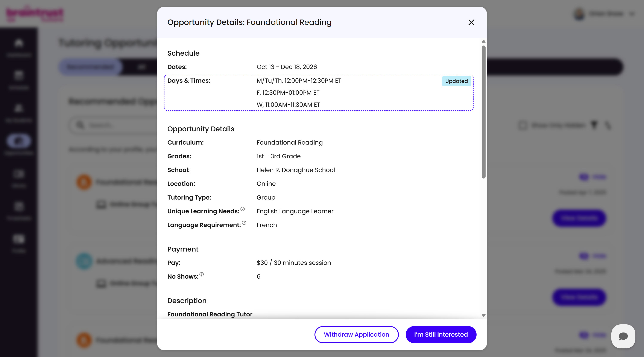Click the No Shows value 6
The height and width of the screenshot is (357, 644).
click(258, 276)
